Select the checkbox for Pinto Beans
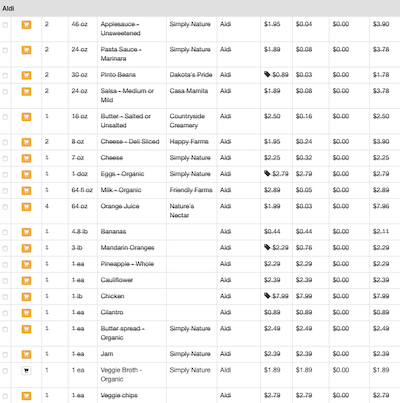The image size is (400, 403). coord(5,76)
